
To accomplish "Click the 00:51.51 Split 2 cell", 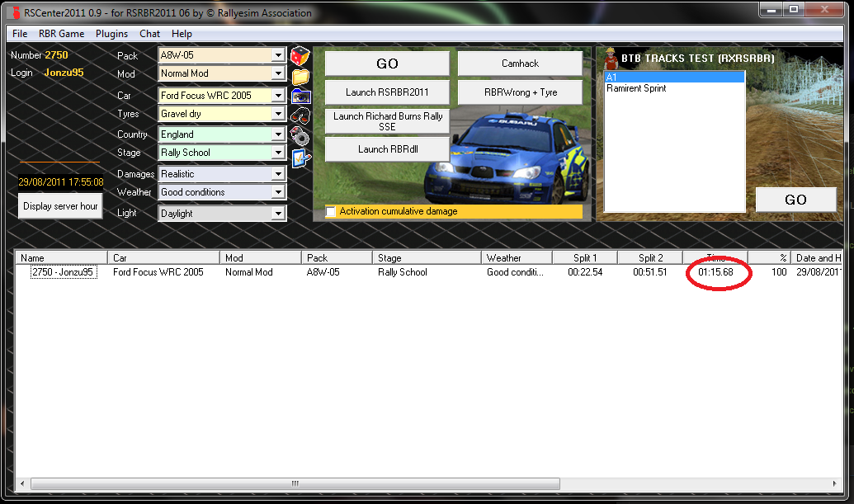I will [x=649, y=272].
